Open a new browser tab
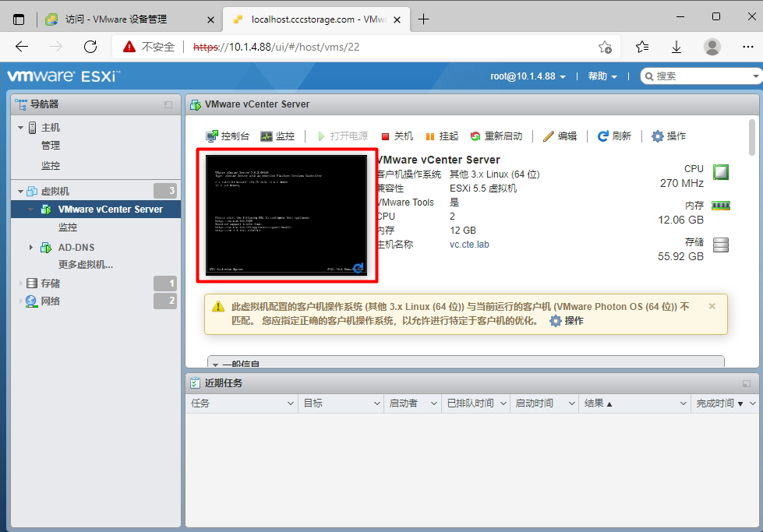Viewport: 763px width, 532px height. point(424,19)
